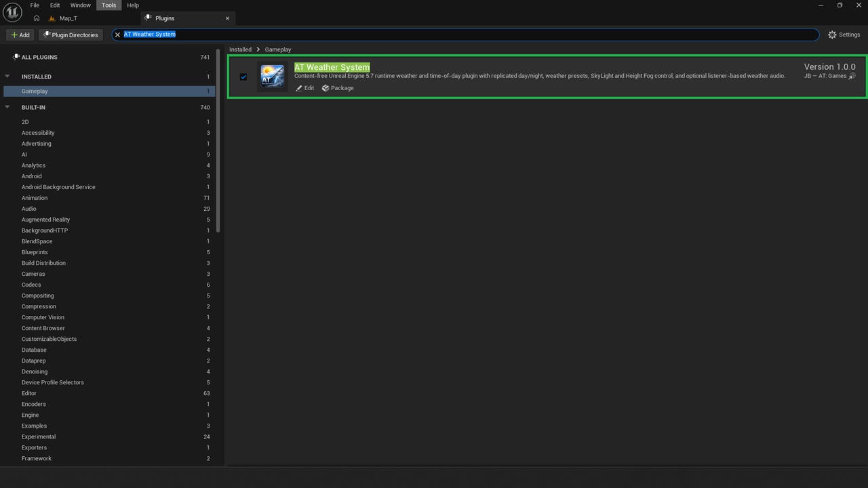The image size is (868, 488).
Task: Select the Engine category
Action: tap(108, 415)
